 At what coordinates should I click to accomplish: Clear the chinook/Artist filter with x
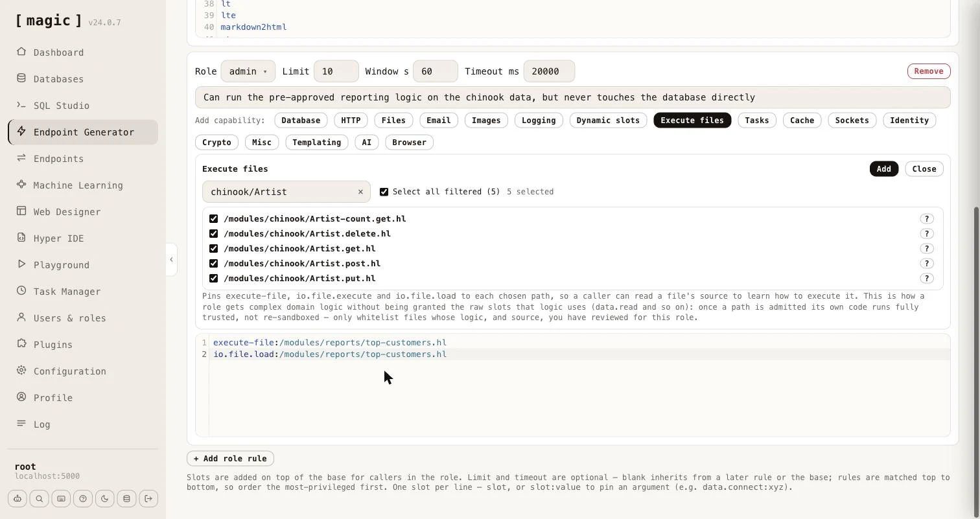coord(360,192)
